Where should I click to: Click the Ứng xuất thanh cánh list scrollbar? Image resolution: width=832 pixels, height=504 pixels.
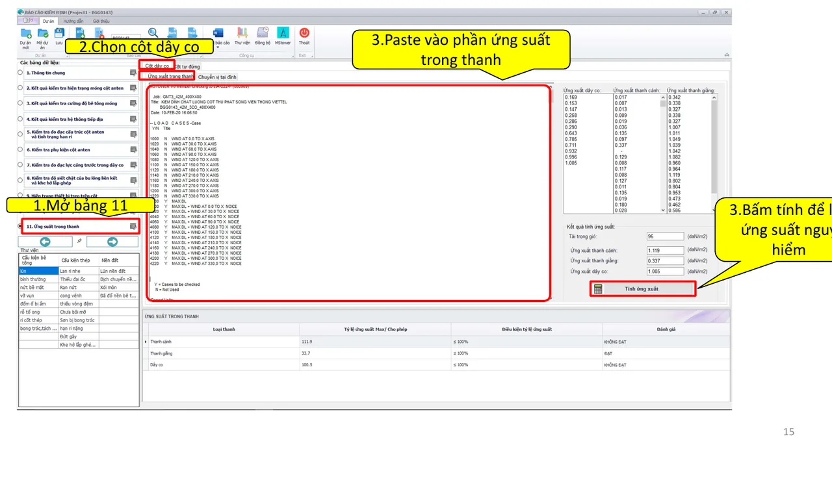(663, 154)
